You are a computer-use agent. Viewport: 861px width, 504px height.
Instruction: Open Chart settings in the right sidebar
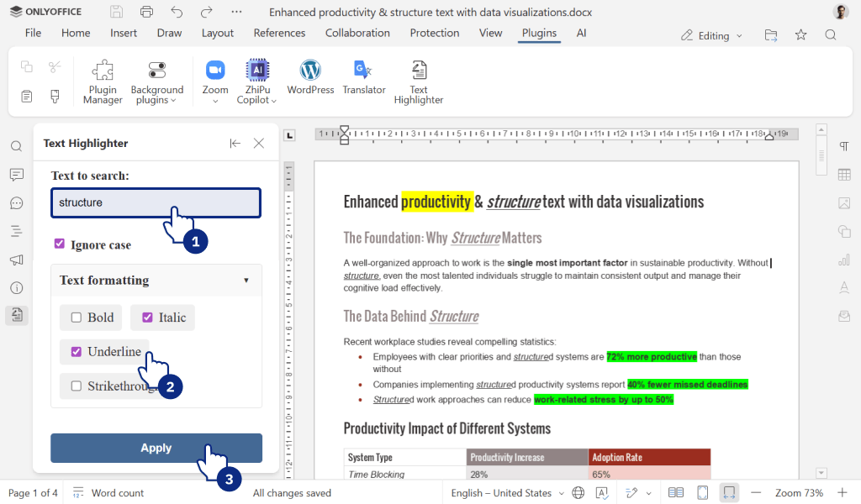tap(844, 260)
